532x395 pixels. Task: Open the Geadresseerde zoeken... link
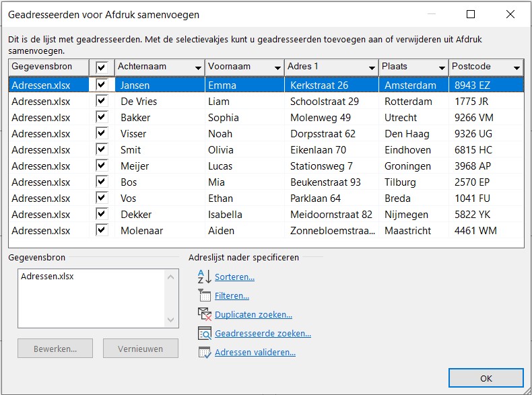pyautogui.click(x=263, y=334)
